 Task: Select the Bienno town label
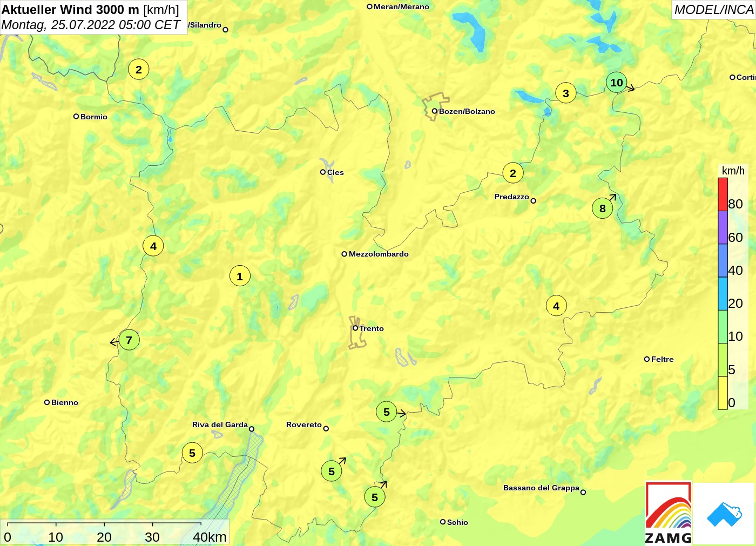pos(65,402)
